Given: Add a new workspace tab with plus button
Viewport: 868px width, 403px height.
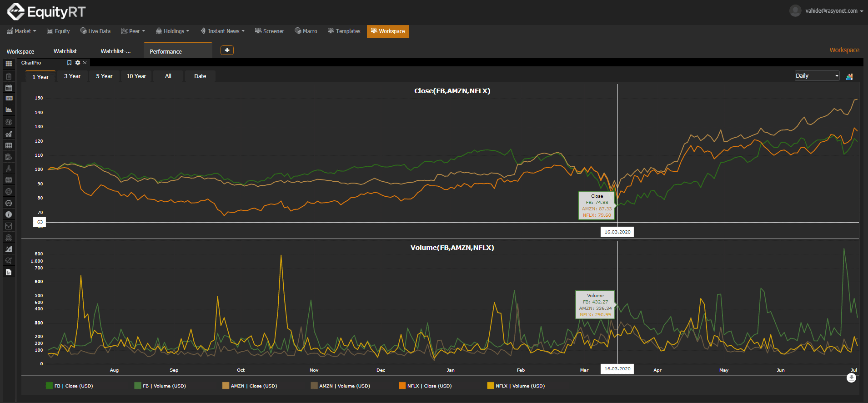Looking at the screenshot, I should [227, 50].
